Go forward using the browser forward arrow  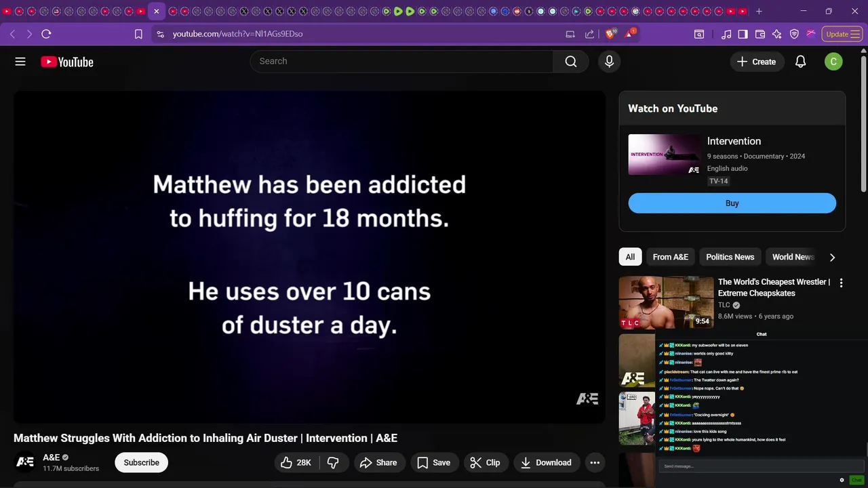pyautogui.click(x=29, y=34)
